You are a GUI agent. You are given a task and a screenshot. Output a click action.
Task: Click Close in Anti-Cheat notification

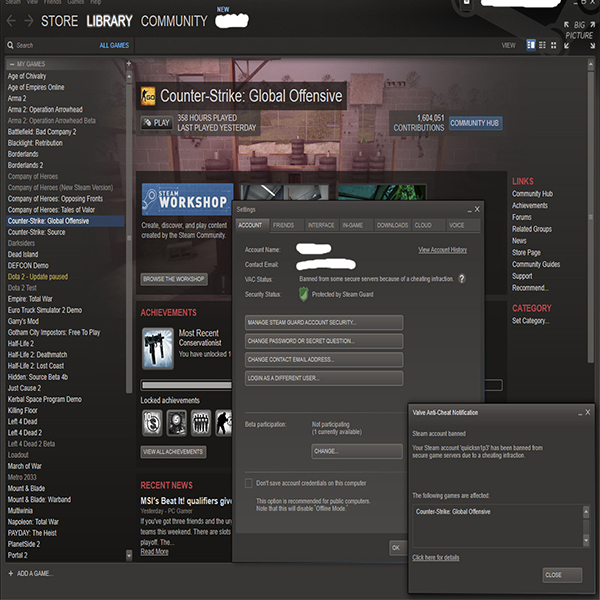[x=562, y=575]
